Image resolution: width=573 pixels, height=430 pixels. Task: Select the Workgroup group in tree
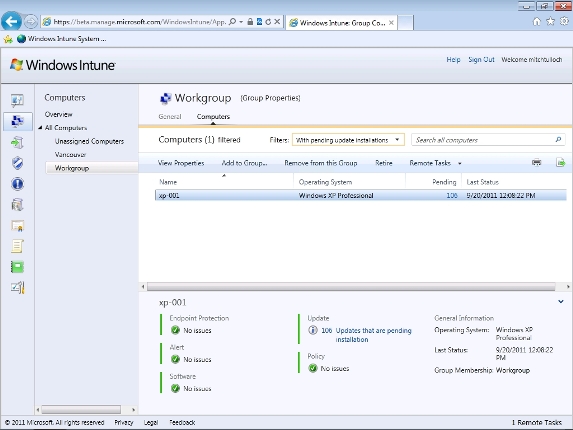pos(92,168)
